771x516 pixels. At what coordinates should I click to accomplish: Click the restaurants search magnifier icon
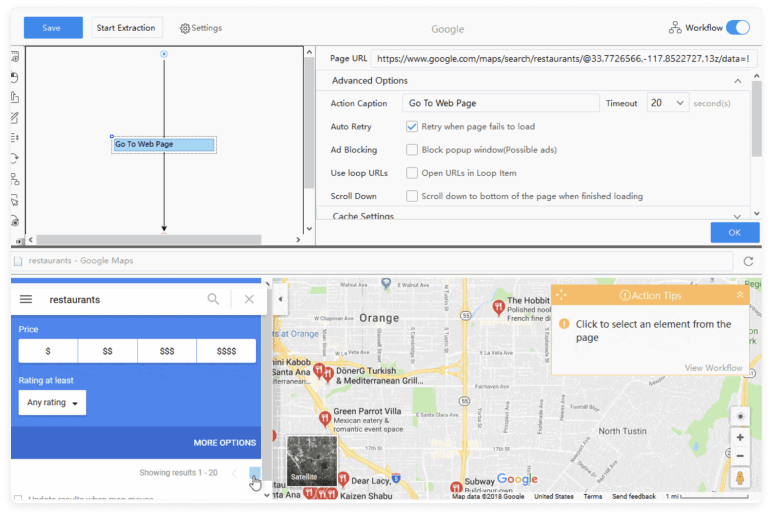point(213,299)
